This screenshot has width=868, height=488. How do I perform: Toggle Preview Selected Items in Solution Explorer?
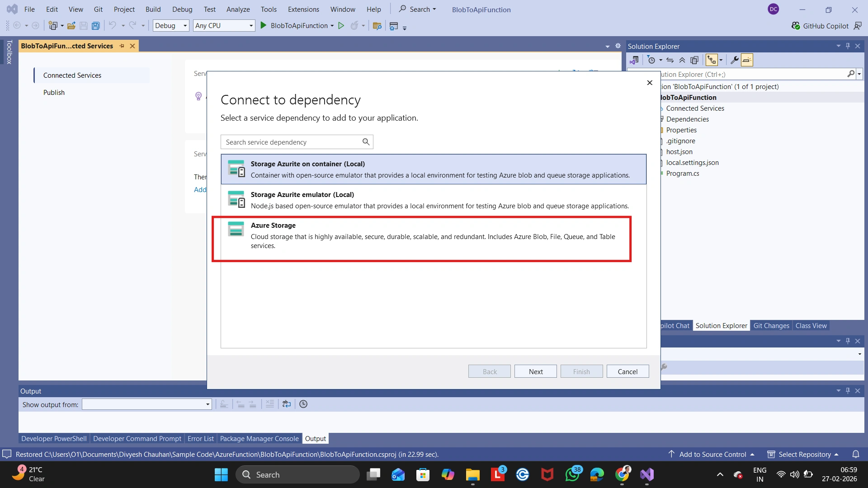point(747,60)
